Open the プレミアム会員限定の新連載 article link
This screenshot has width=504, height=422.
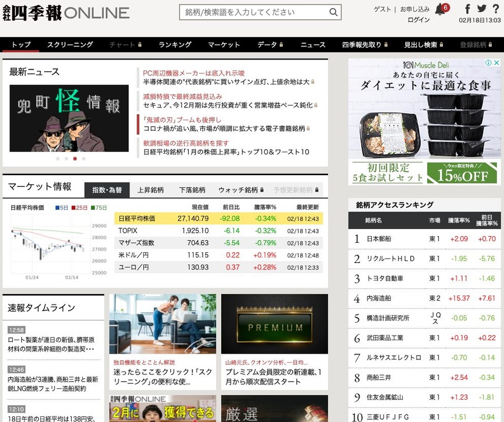pyautogui.click(x=273, y=377)
